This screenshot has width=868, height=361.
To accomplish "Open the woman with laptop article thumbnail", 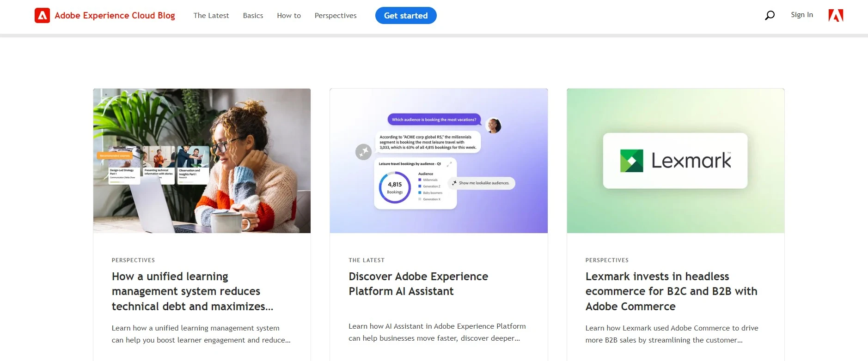I will click(202, 161).
